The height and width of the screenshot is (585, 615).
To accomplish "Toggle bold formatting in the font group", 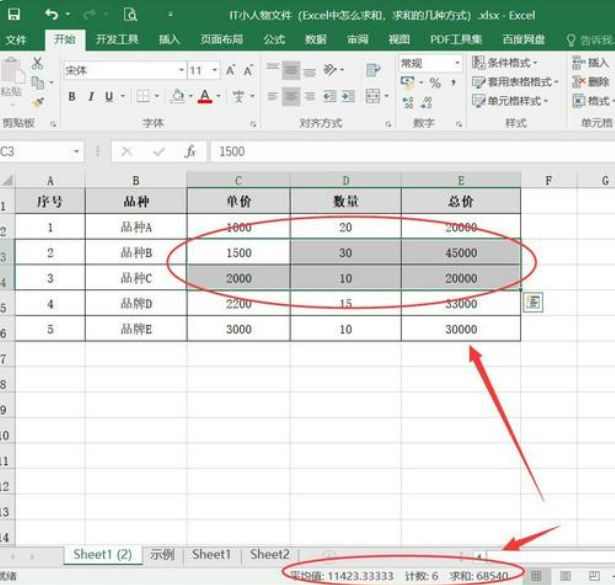I will tap(72, 97).
